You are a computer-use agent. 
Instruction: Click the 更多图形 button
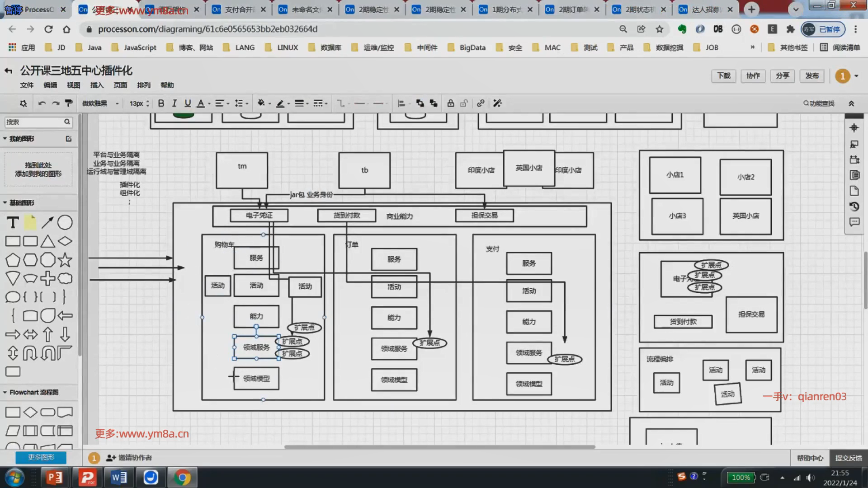(41, 457)
